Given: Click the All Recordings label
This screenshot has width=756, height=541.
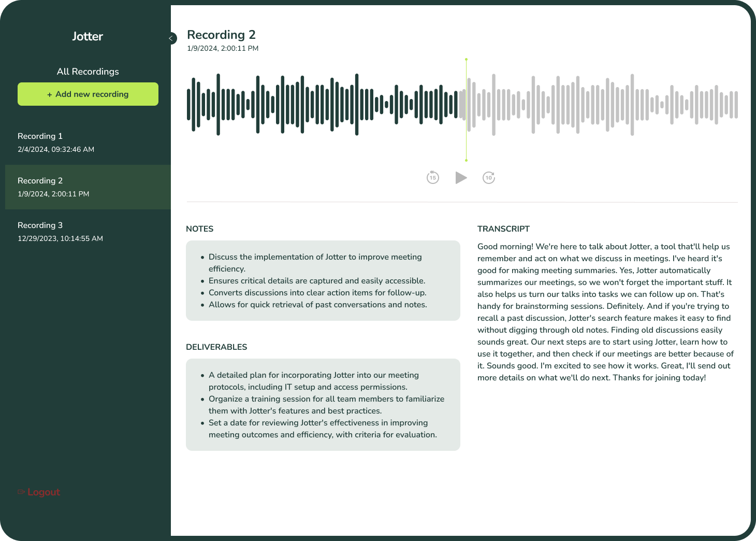Looking at the screenshot, I should [88, 72].
